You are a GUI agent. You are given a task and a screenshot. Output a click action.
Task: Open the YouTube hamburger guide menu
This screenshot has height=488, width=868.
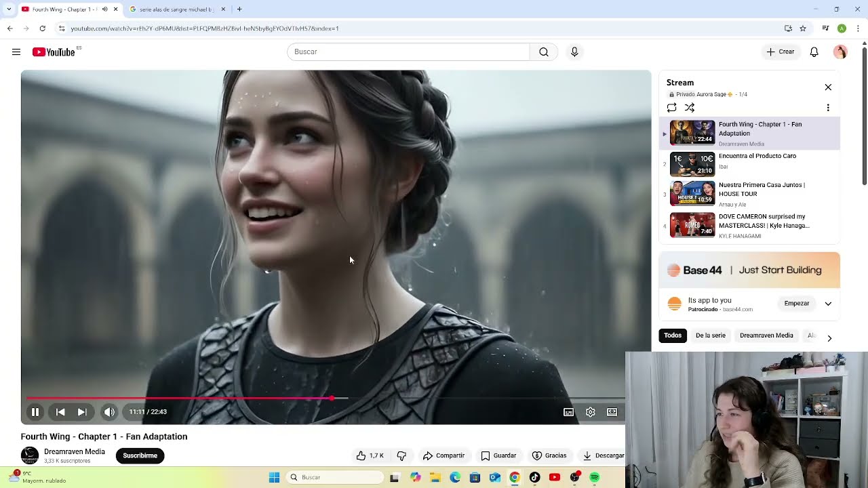click(16, 52)
